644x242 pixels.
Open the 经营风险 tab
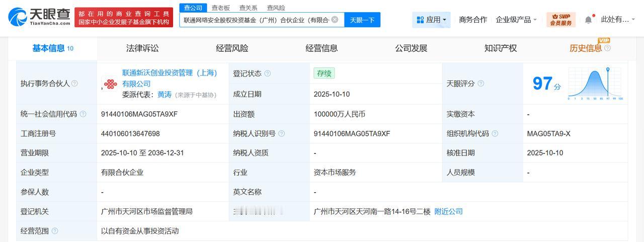tap(232, 48)
